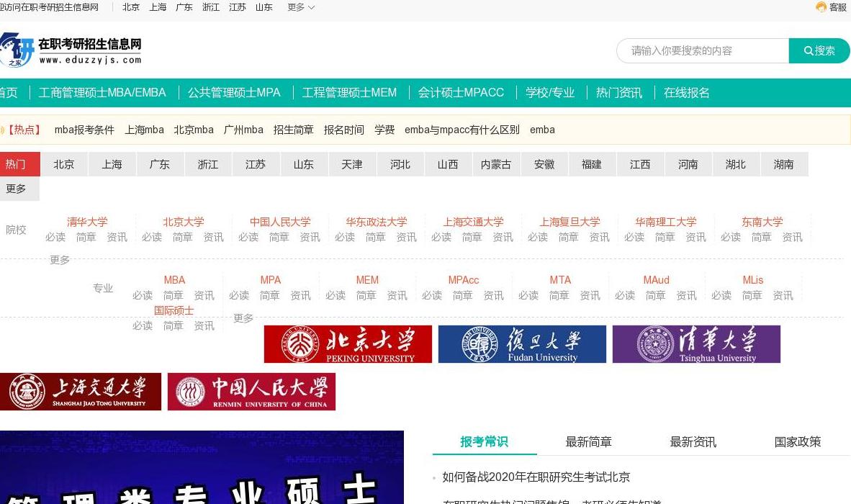Open 热门资讯 menu
The image size is (851, 504).
coord(618,93)
